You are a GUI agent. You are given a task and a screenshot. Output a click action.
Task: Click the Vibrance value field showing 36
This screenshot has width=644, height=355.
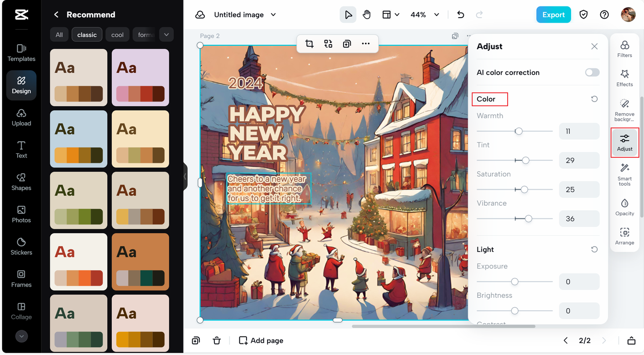(x=579, y=219)
